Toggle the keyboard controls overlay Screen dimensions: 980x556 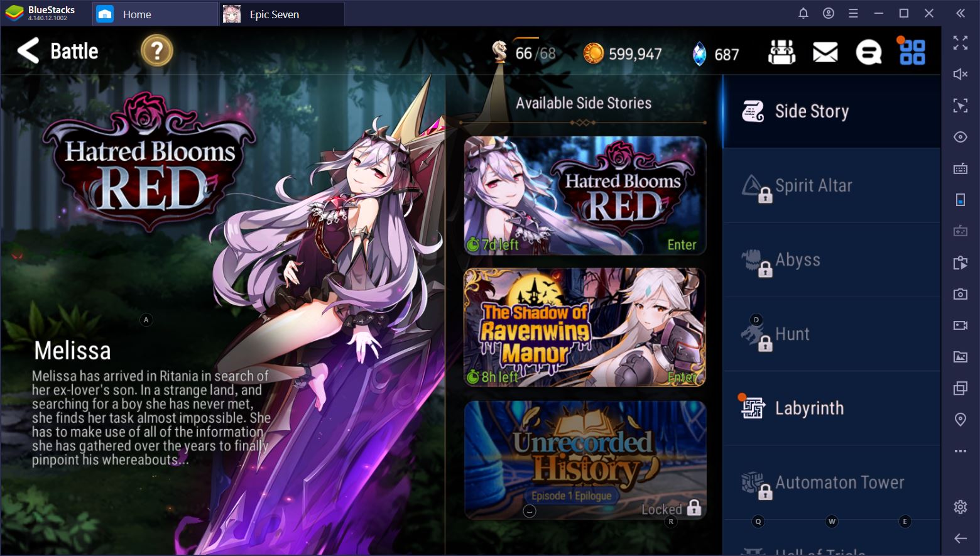(x=961, y=168)
